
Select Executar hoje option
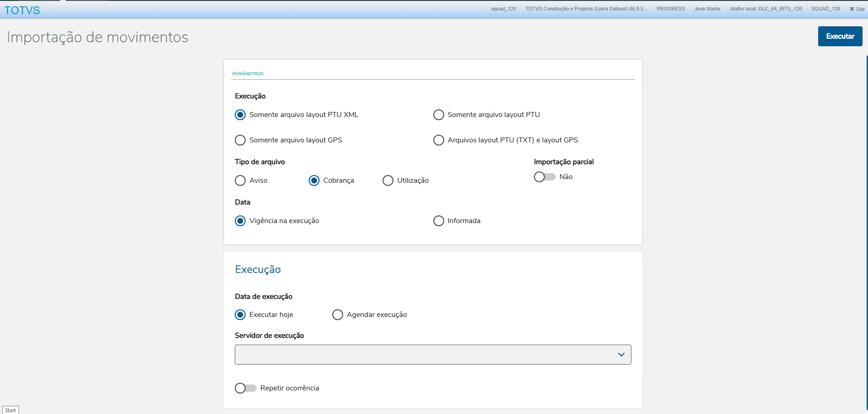240,315
